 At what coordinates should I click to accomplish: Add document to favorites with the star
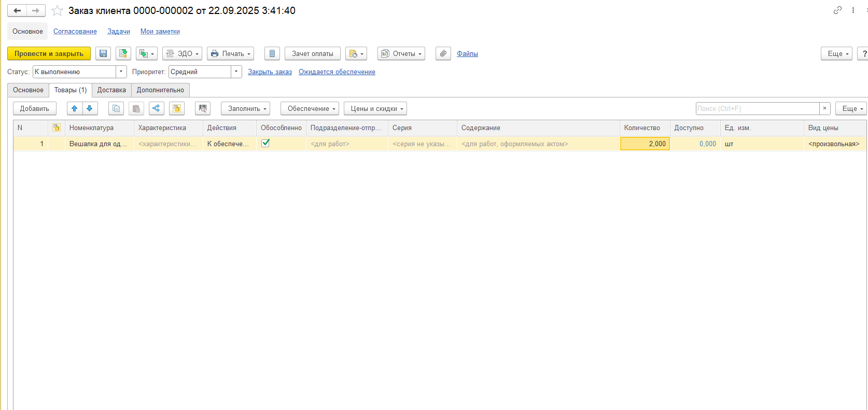click(58, 11)
